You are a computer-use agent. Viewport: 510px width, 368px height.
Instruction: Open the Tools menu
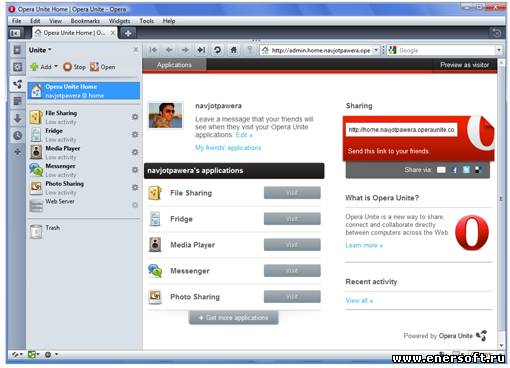146,21
